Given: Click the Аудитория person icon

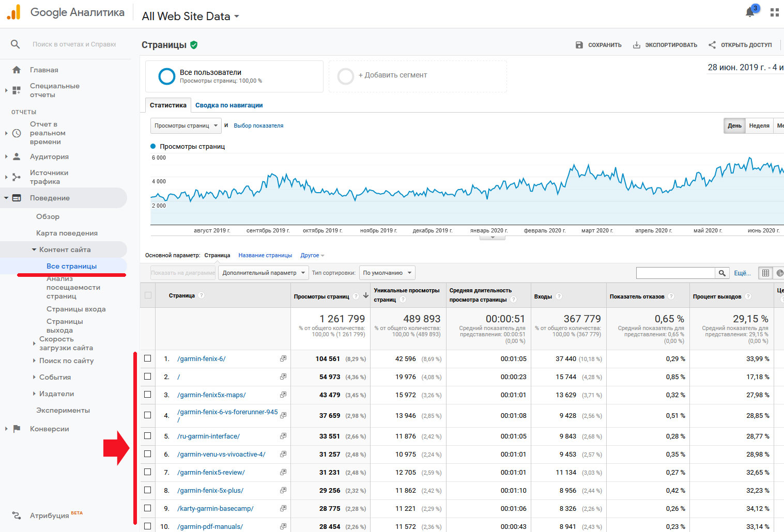Looking at the screenshot, I should coord(17,157).
